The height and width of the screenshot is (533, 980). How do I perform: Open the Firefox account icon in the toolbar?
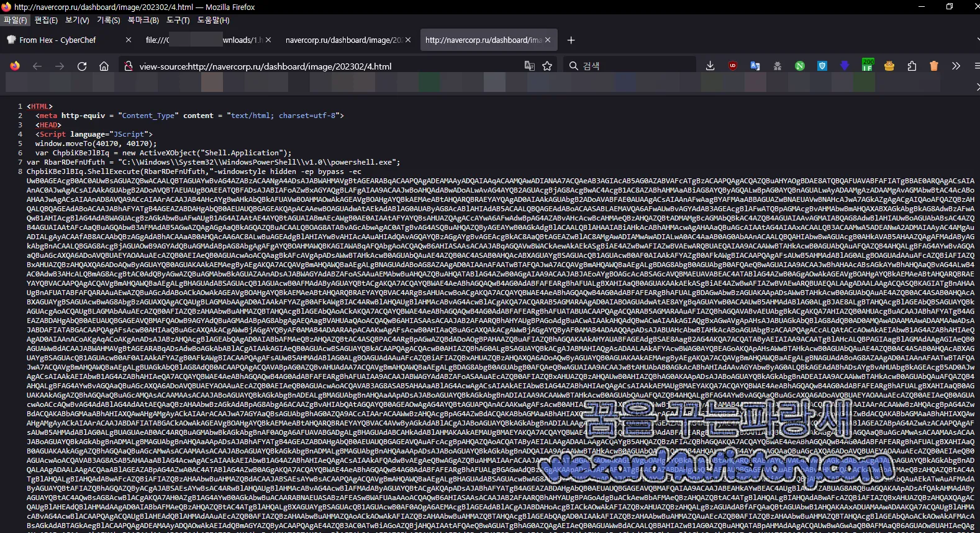pyautogui.click(x=15, y=66)
